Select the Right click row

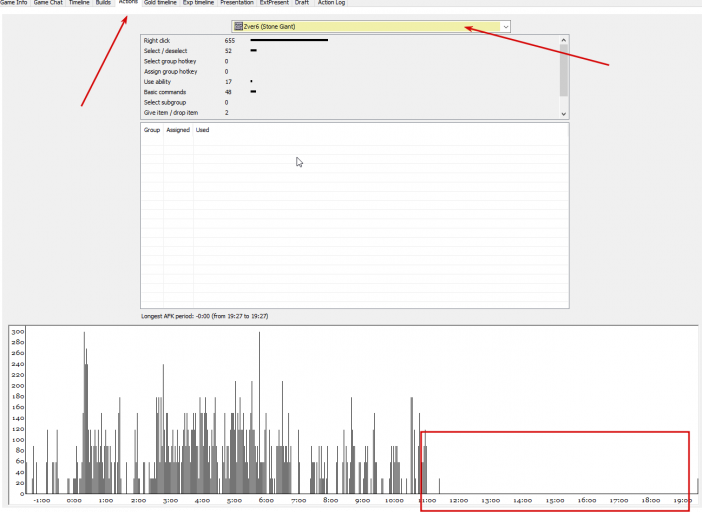pos(350,40)
